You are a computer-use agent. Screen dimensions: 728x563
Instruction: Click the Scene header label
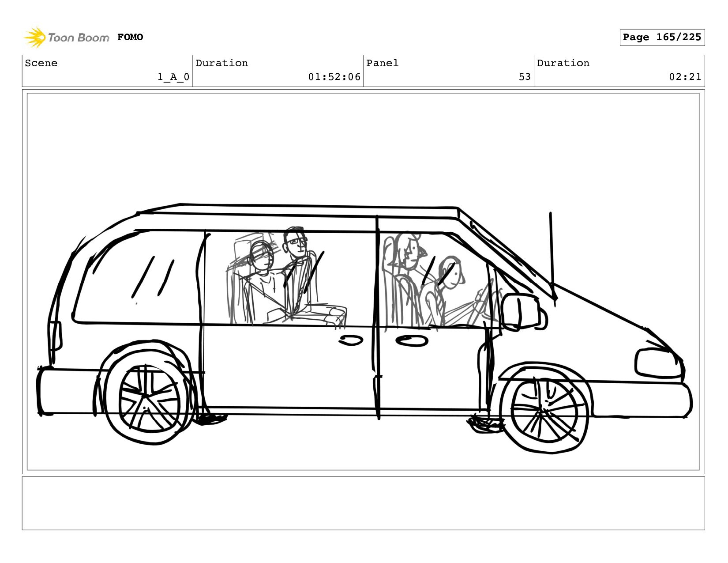(x=41, y=63)
